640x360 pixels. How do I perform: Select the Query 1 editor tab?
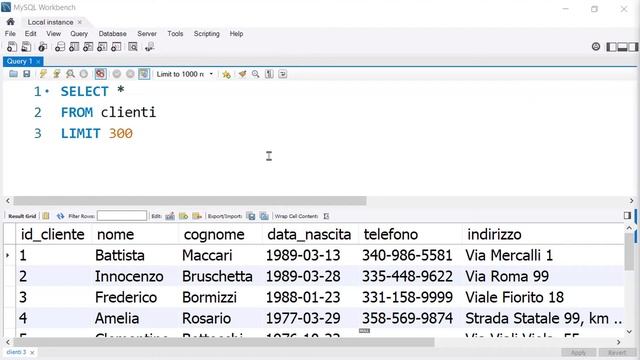tap(19, 61)
